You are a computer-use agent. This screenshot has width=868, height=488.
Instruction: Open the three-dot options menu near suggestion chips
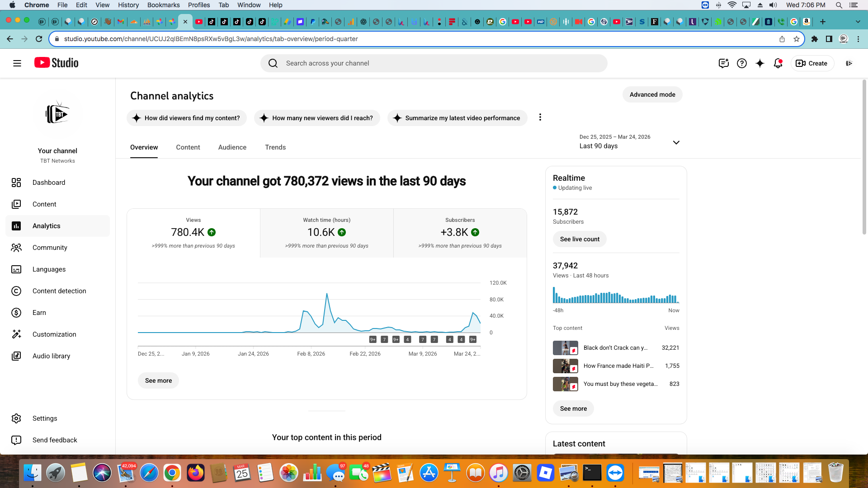[x=540, y=117]
